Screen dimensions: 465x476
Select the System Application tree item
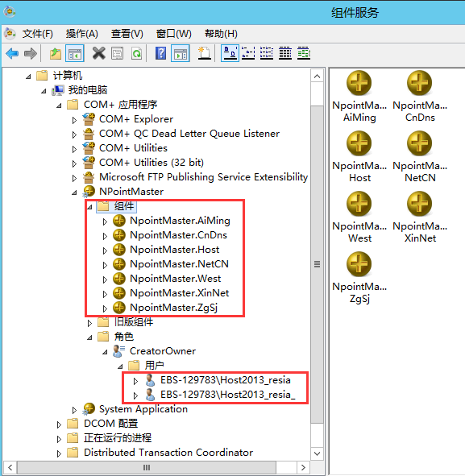[x=143, y=409]
